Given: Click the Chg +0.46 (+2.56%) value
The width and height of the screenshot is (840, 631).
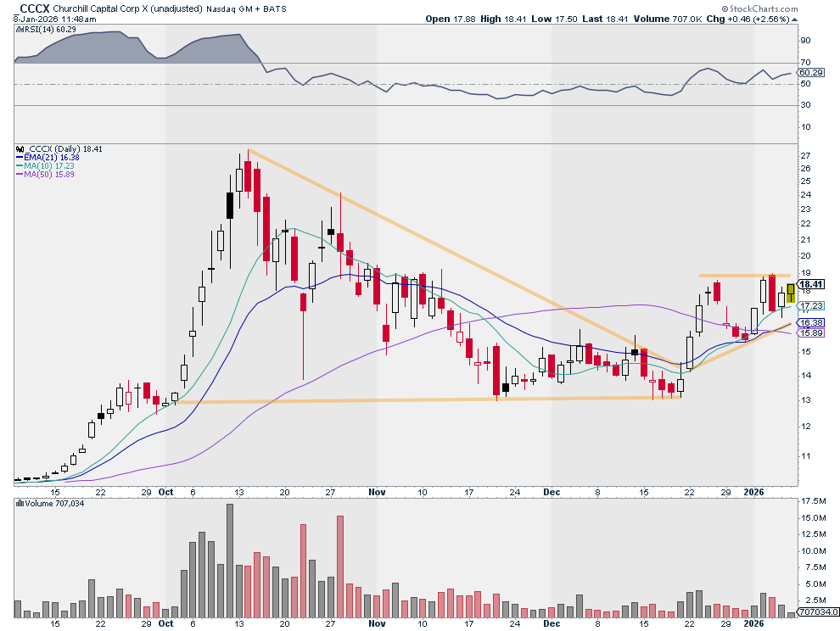Looking at the screenshot, I should pos(748,19).
